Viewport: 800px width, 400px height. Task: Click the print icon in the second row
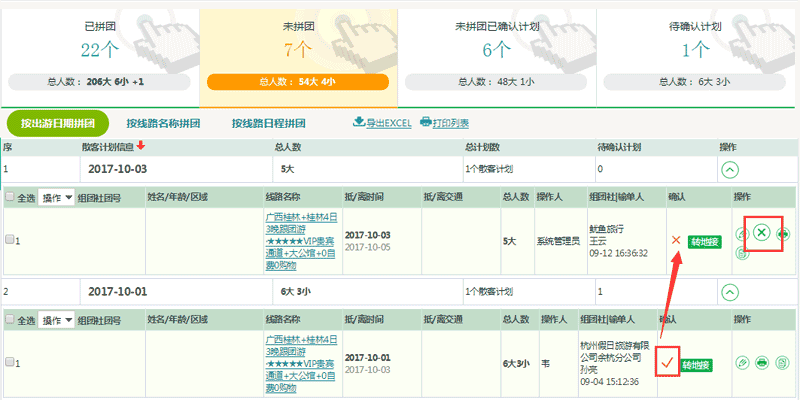coord(761,362)
